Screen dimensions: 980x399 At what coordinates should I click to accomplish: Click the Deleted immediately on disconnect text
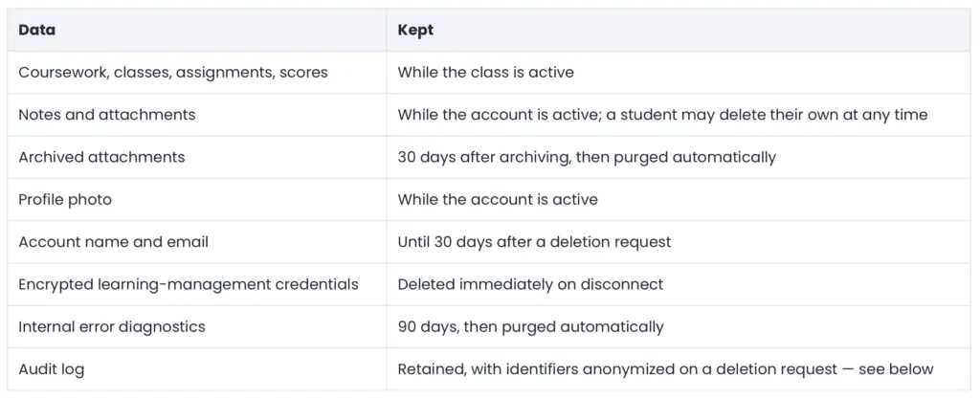point(530,284)
